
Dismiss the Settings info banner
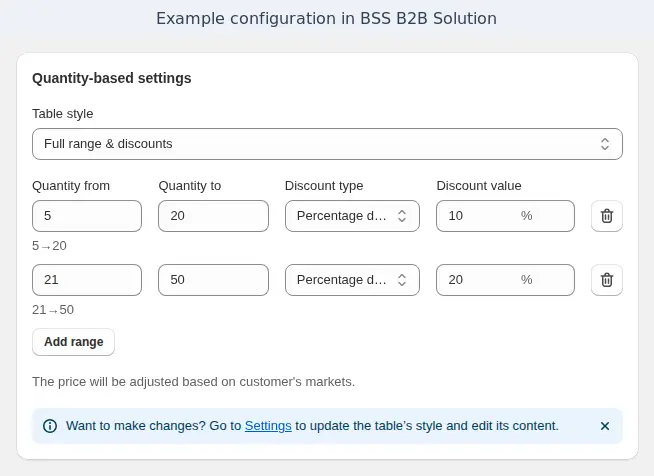pyautogui.click(x=605, y=426)
